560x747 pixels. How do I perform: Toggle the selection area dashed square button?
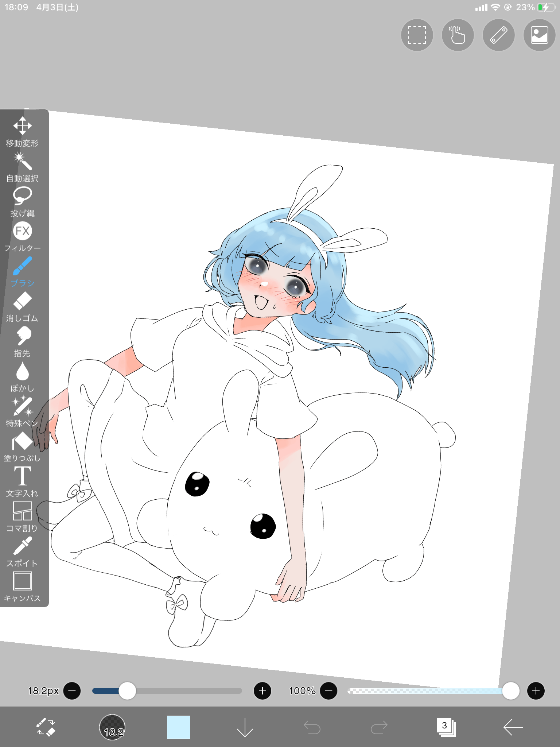coord(417,35)
